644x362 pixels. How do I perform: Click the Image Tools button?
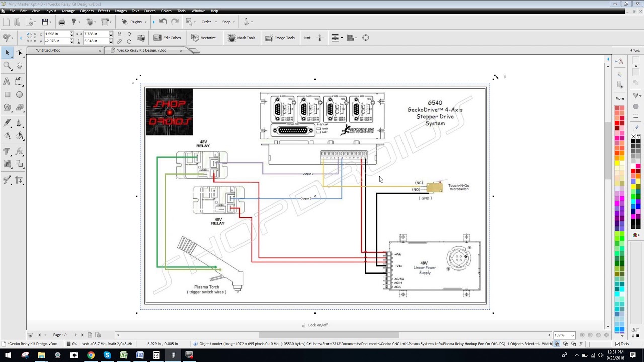(x=280, y=38)
